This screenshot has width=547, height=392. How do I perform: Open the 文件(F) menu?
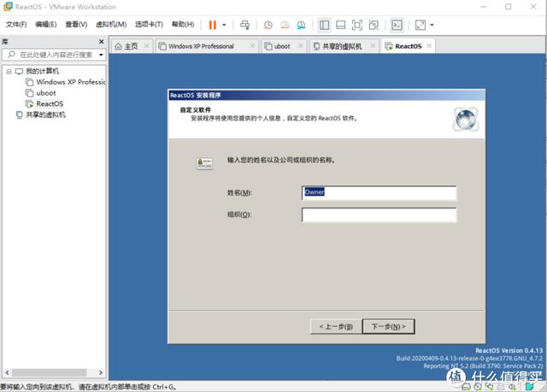pos(16,25)
